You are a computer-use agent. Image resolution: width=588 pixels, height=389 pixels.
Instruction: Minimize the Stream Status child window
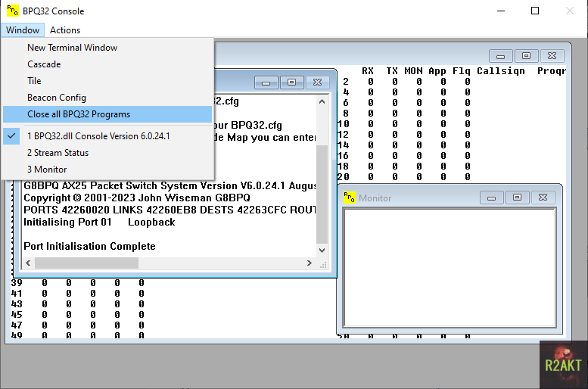click(501, 56)
